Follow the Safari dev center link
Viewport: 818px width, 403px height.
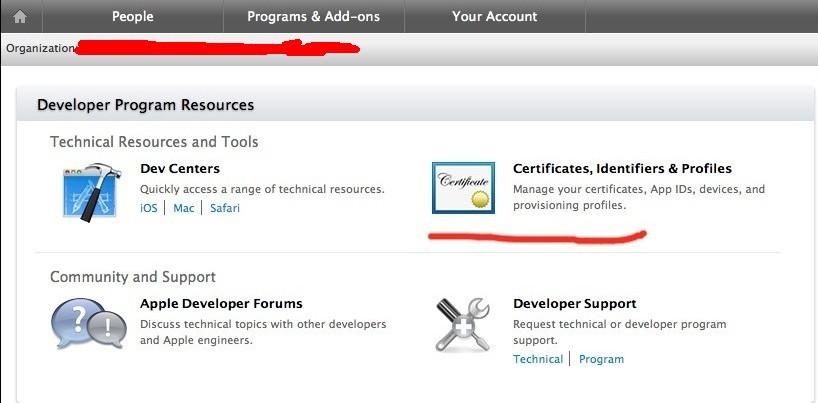[225, 208]
